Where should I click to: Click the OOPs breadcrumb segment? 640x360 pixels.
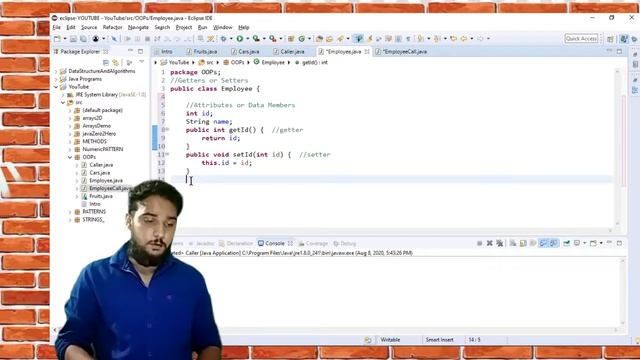(x=233, y=62)
